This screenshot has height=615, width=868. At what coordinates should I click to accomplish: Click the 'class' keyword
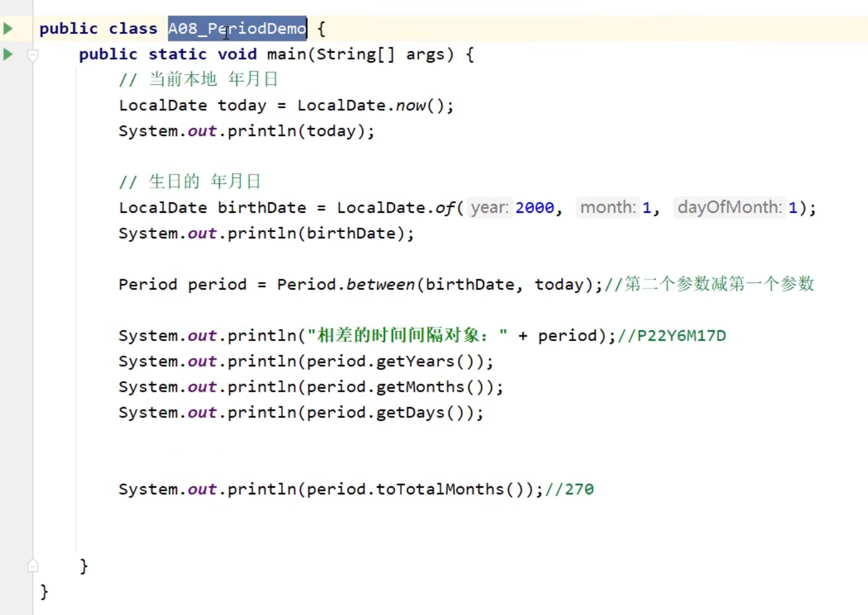click(133, 29)
